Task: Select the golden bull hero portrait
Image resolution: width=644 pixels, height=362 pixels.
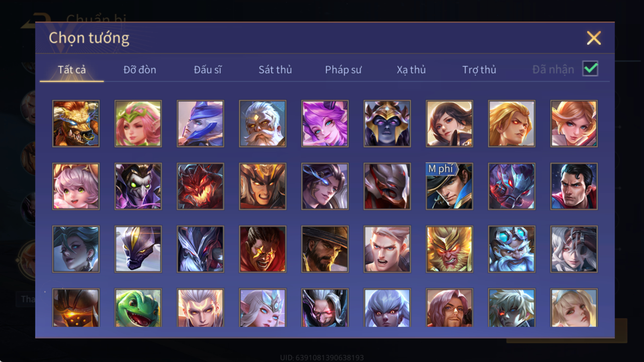Action: pos(76,123)
